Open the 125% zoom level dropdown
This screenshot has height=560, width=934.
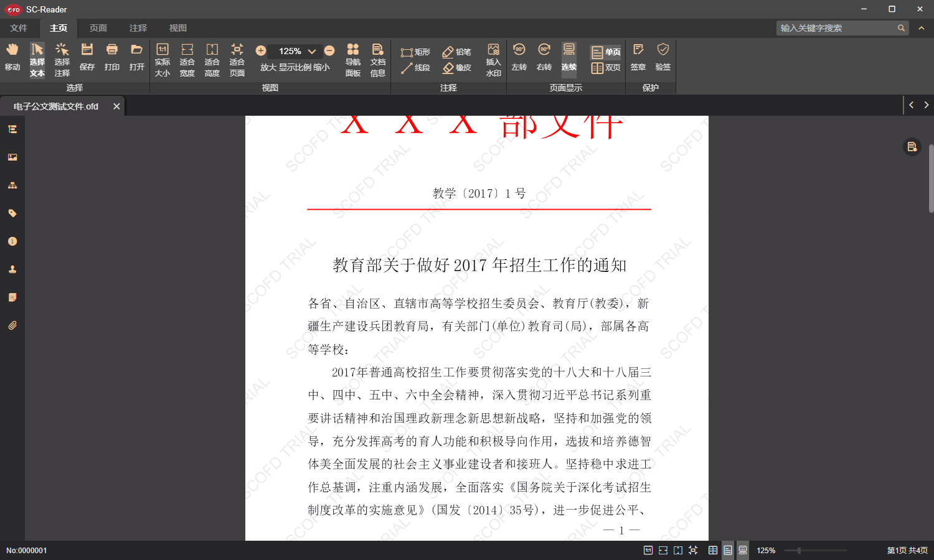(311, 51)
